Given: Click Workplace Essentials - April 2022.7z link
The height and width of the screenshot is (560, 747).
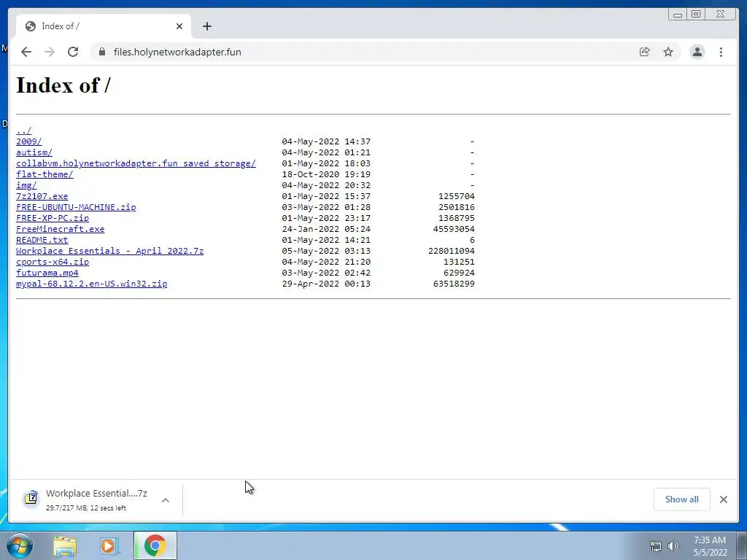Looking at the screenshot, I should pos(110,251).
